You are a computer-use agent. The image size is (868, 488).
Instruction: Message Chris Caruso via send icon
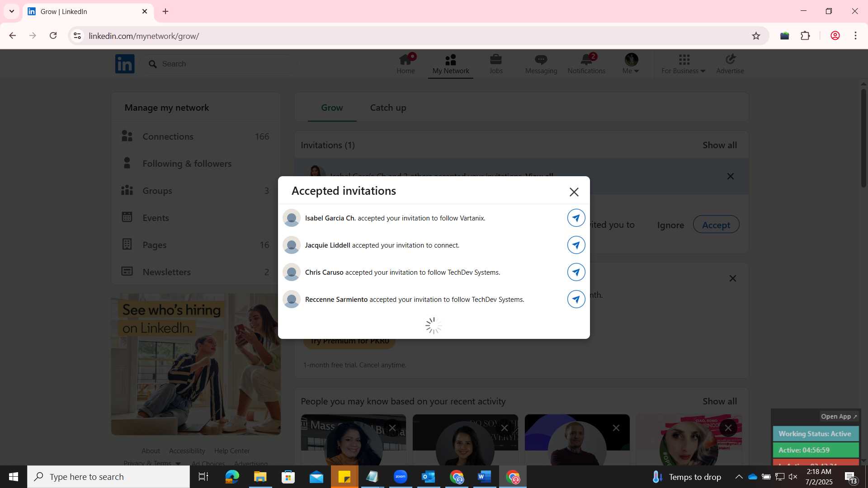click(x=576, y=272)
